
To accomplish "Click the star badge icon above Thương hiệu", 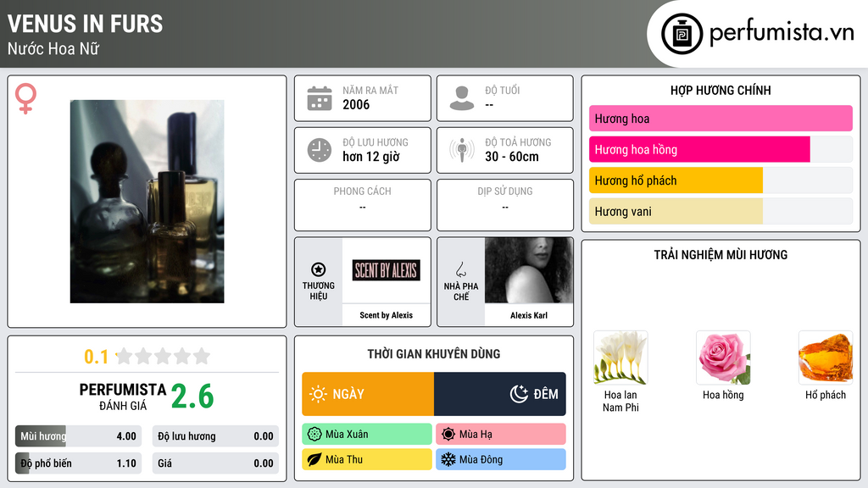I will point(319,269).
